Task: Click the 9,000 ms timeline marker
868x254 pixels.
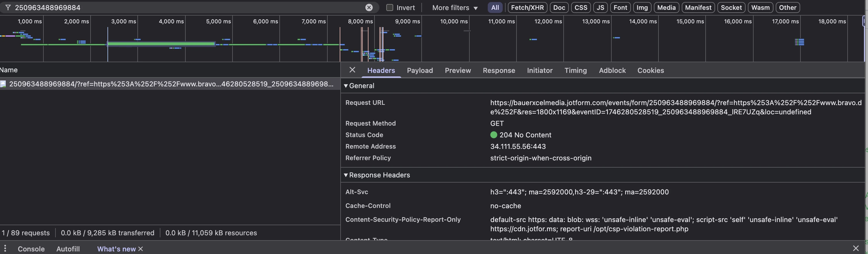Action: coord(407,21)
